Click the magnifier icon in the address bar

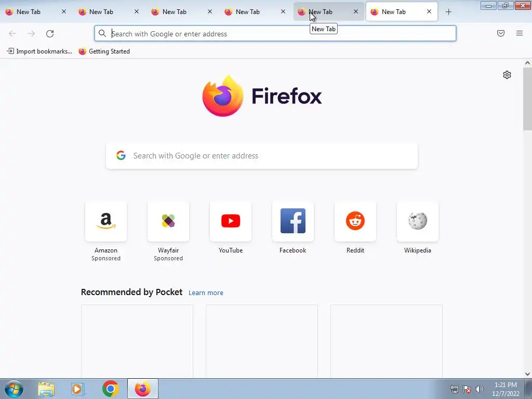[102, 33]
